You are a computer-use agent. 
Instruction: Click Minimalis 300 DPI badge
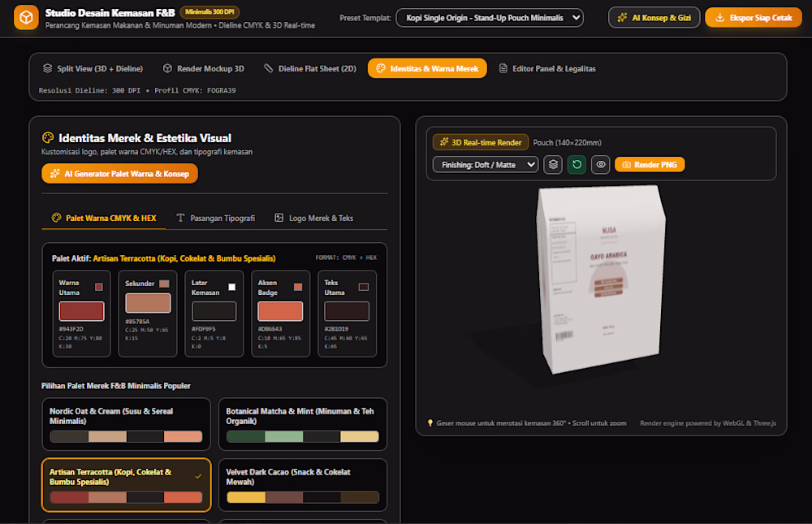209,12
